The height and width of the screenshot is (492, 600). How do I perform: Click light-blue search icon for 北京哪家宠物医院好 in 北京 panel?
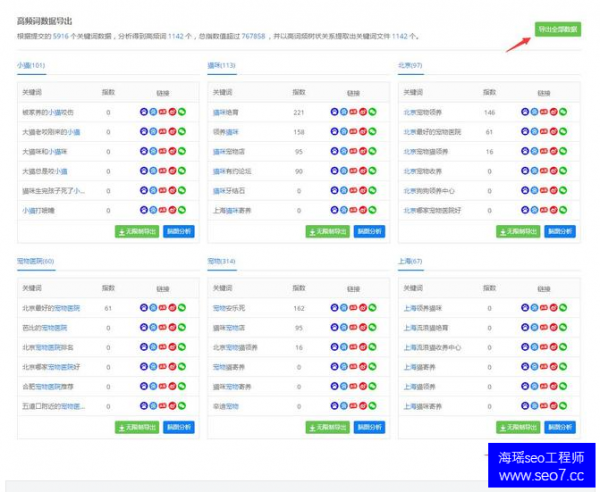[534, 210]
